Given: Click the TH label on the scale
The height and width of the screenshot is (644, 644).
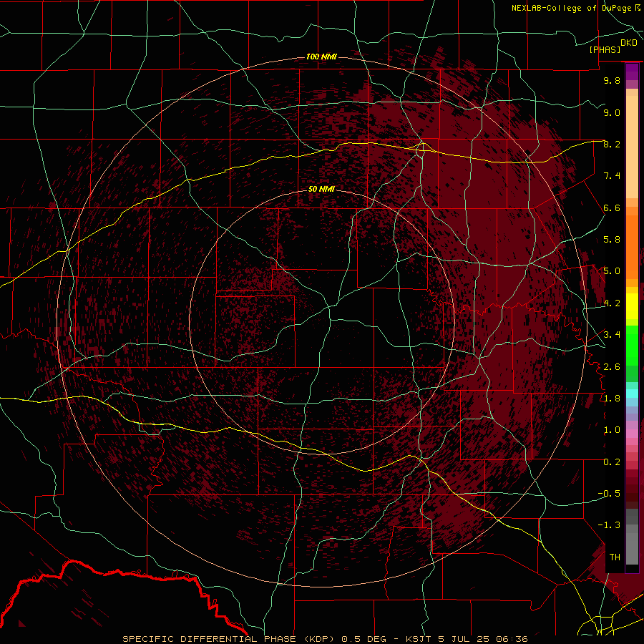Looking at the screenshot, I should pyautogui.click(x=615, y=557).
